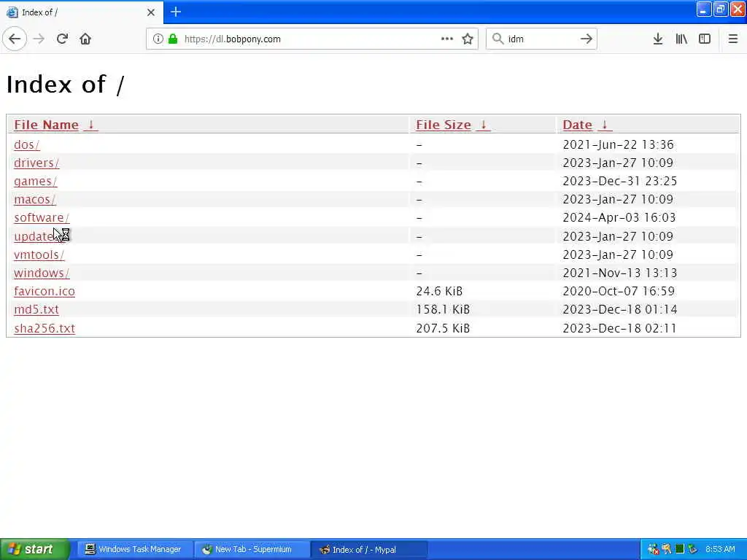Open the macos/ folder

tap(35, 200)
